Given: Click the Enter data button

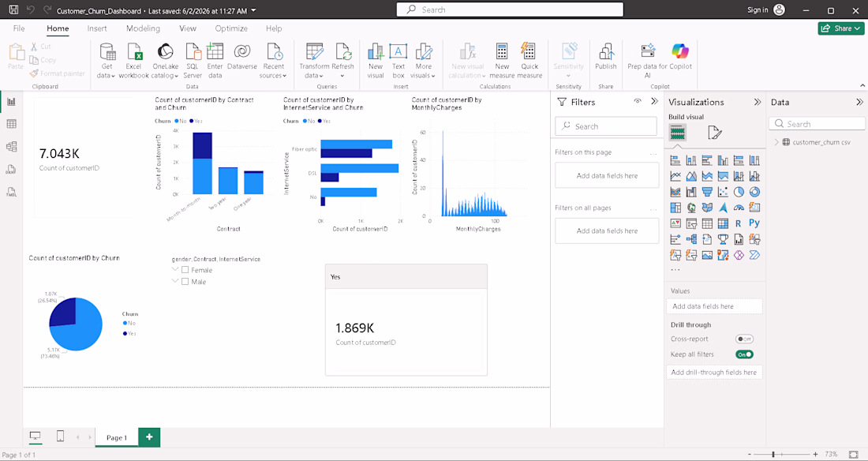Looking at the screenshot, I should 215,61.
